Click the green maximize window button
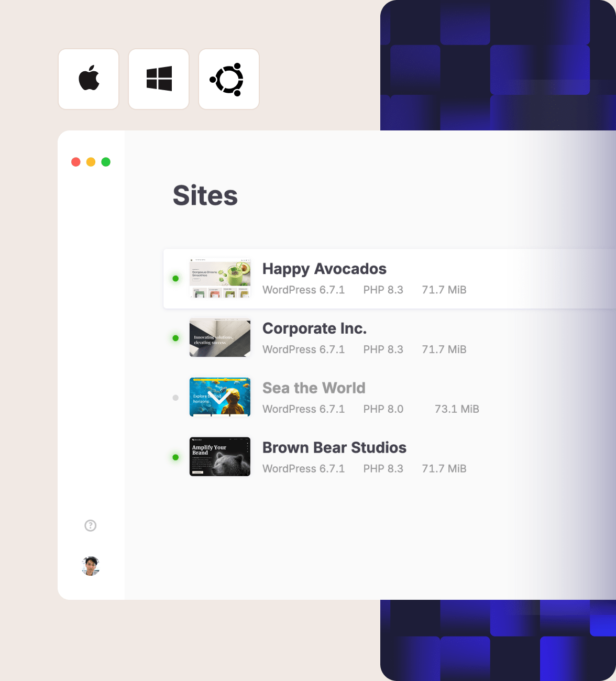 point(106,162)
